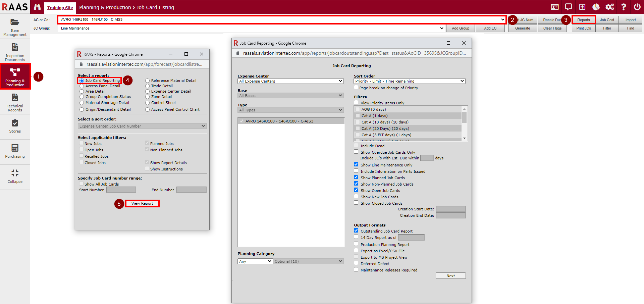644x304 pixels.
Task: Expand the Sort Order dropdown
Action: coord(410,81)
